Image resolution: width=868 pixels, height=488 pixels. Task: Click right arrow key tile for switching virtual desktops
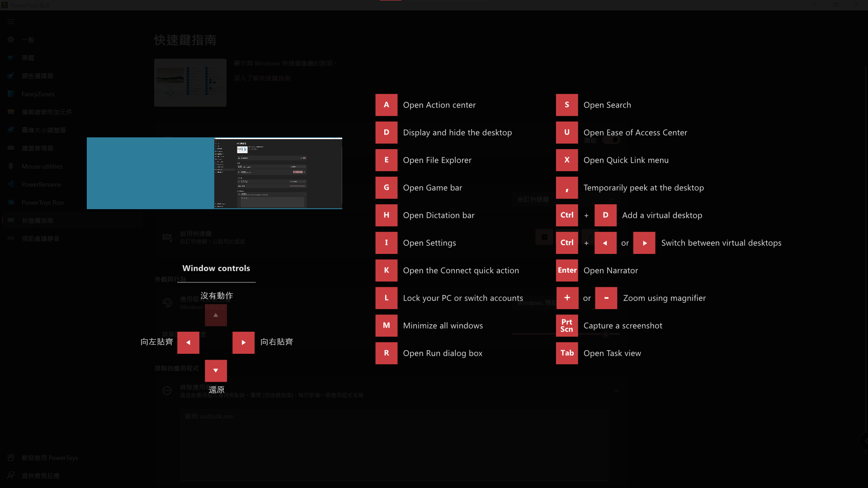644,243
